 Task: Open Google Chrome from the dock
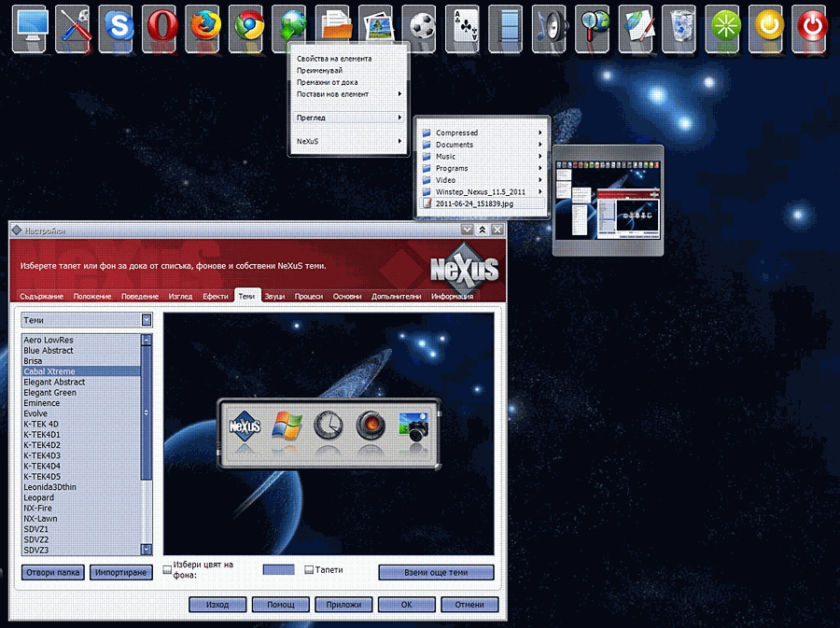pos(248,28)
